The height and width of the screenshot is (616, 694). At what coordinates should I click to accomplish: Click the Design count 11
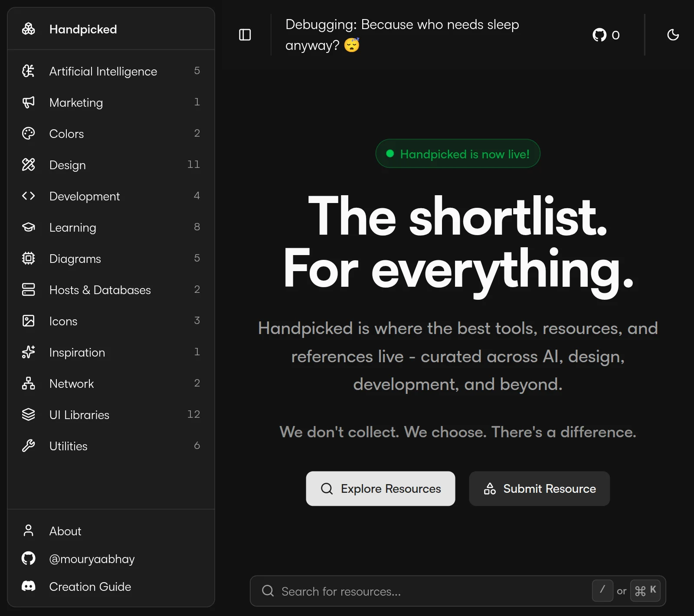[193, 164]
